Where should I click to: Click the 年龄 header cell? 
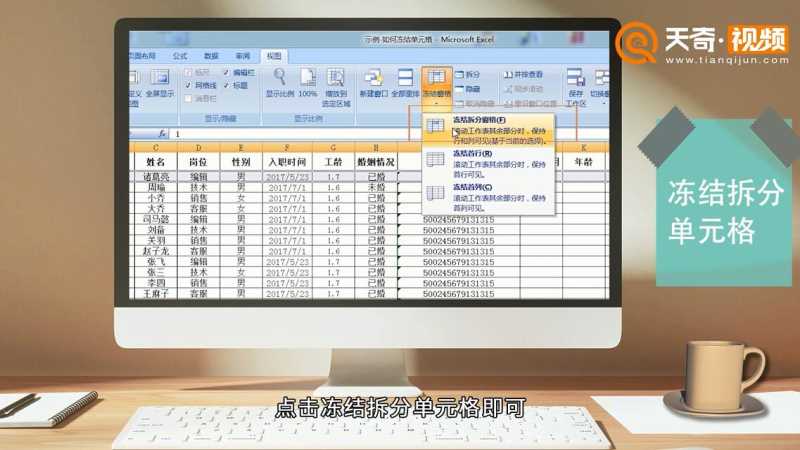(x=584, y=162)
